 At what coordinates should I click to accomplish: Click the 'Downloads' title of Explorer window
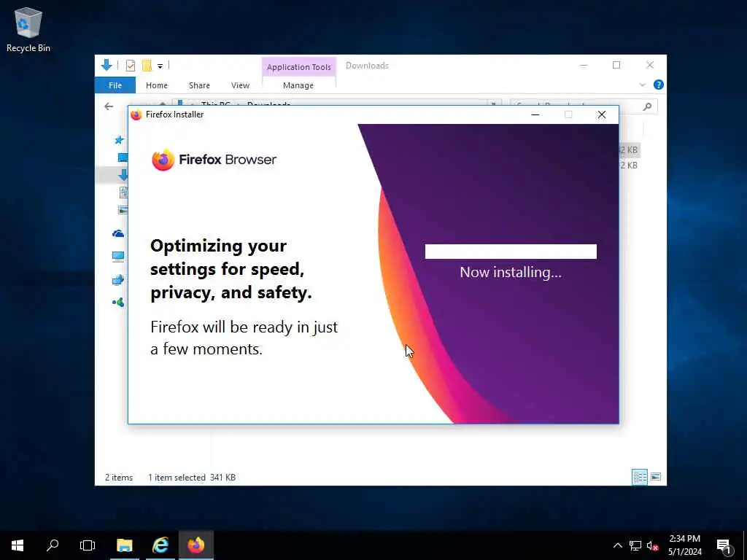[x=367, y=66]
